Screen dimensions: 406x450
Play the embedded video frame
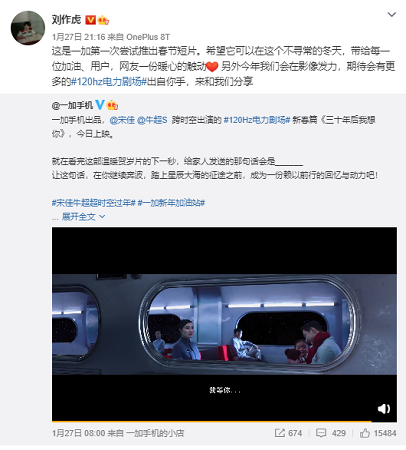224,324
